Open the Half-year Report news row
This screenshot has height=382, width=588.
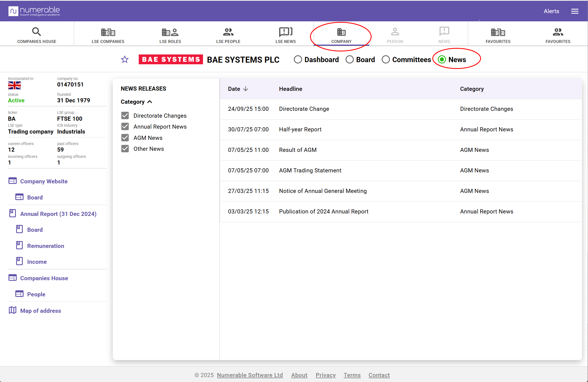300,129
